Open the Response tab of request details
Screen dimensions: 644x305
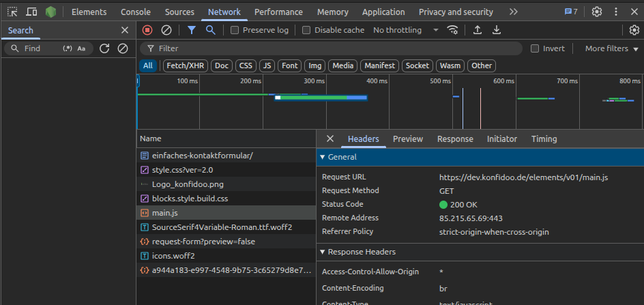pos(455,139)
